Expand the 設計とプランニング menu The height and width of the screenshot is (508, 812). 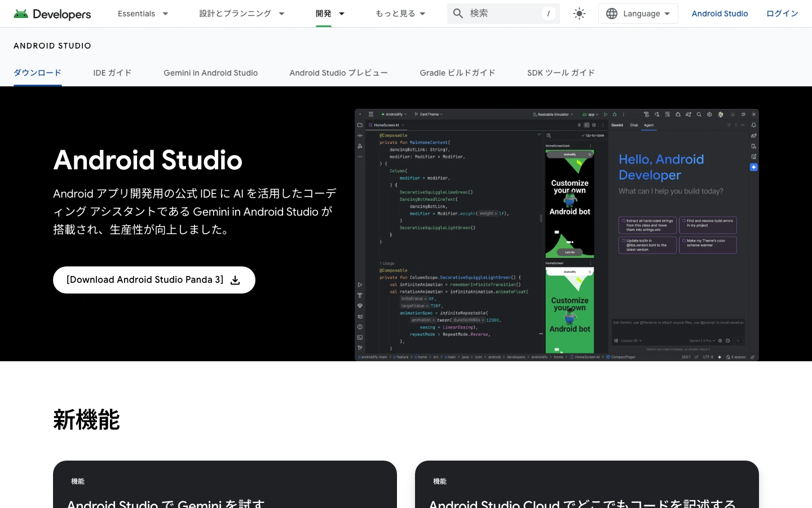241,14
